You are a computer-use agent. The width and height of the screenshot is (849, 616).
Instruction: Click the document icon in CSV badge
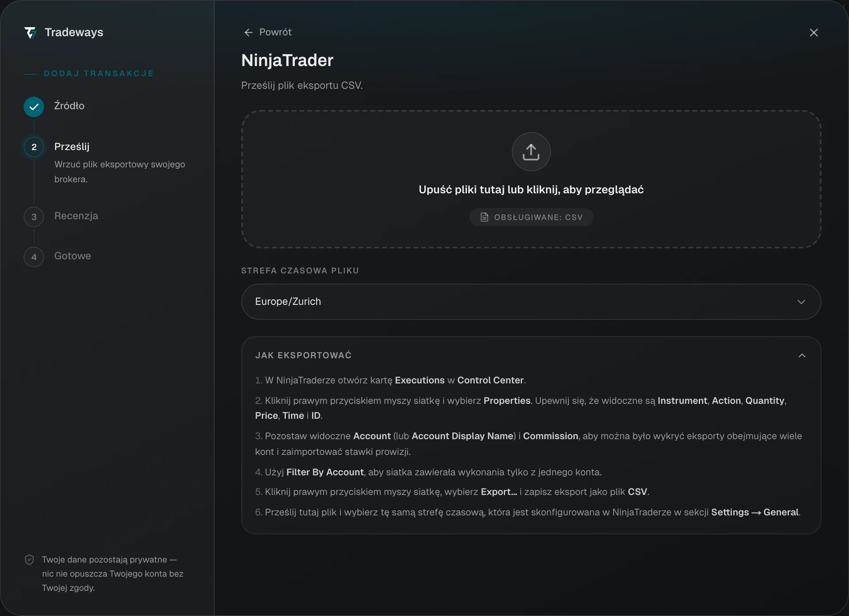484,217
